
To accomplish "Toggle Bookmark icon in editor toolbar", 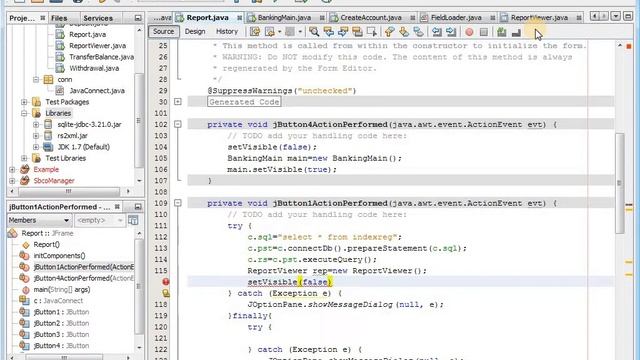I will coord(418,31).
